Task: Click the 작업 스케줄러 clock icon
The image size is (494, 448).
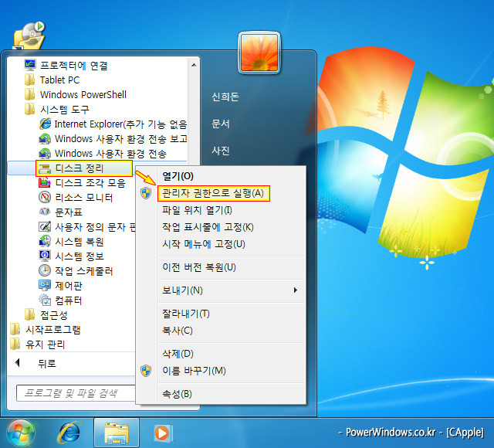Action: (45, 270)
